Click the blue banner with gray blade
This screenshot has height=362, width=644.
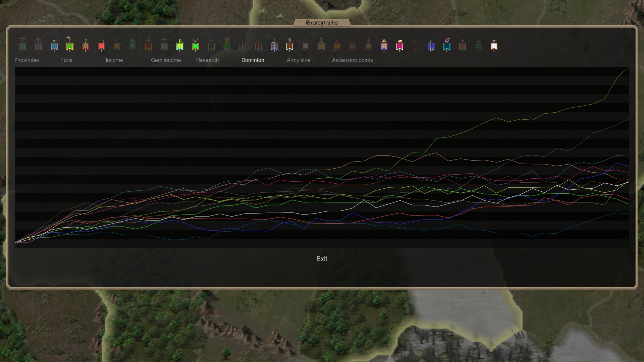click(x=431, y=45)
